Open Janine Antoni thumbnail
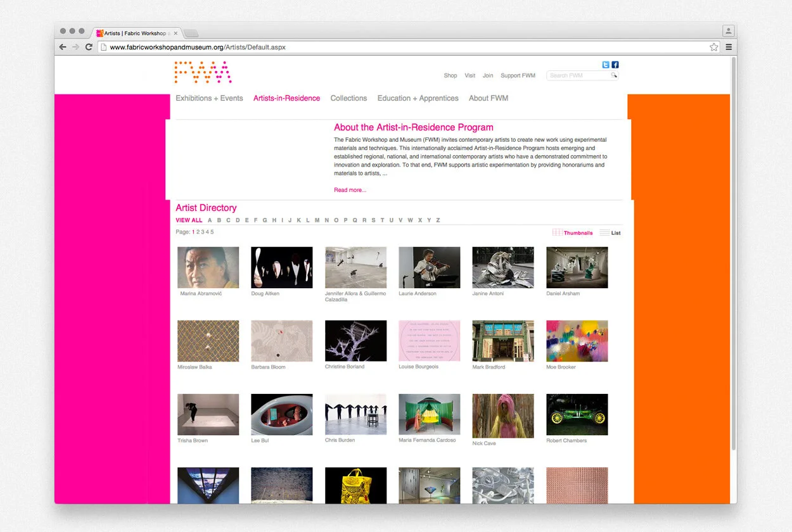This screenshot has width=792, height=532. coord(503,267)
